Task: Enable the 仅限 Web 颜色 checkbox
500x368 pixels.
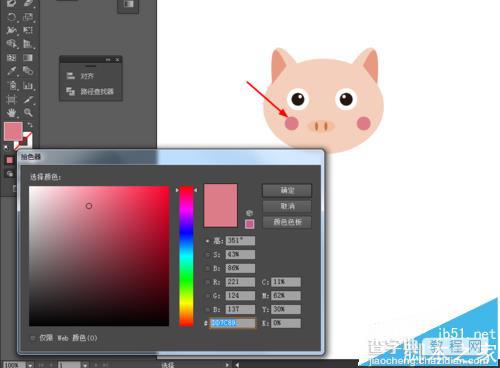Action: (33, 338)
